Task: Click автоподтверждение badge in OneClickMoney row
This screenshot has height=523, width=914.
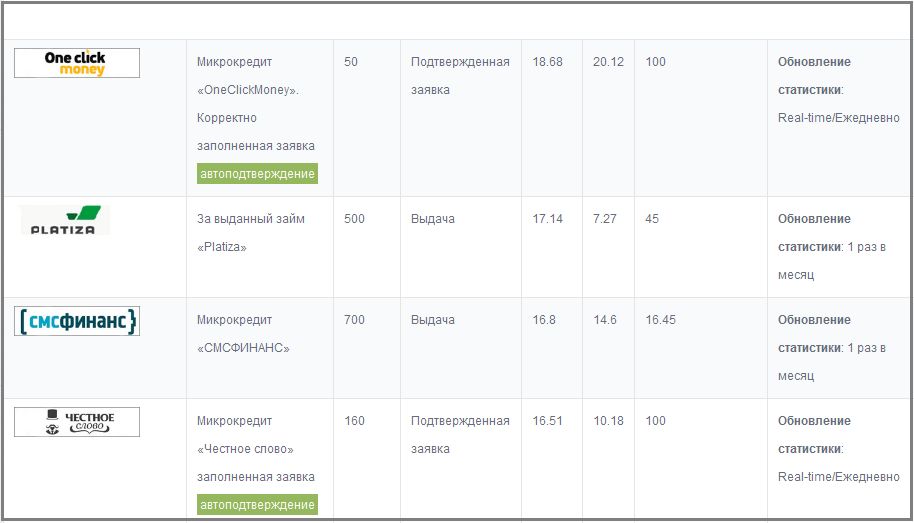Action: coord(257,174)
